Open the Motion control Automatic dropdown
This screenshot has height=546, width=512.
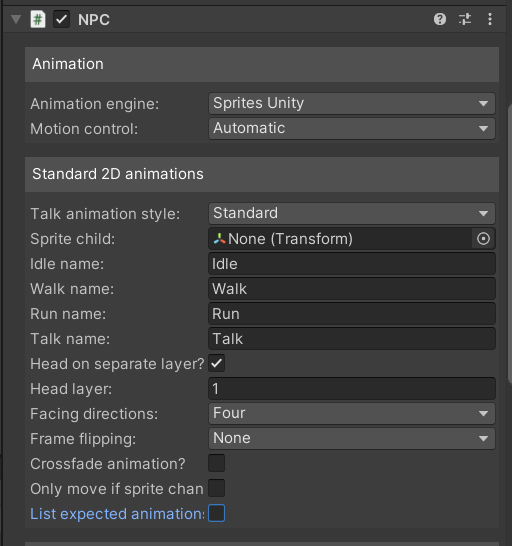click(352, 128)
